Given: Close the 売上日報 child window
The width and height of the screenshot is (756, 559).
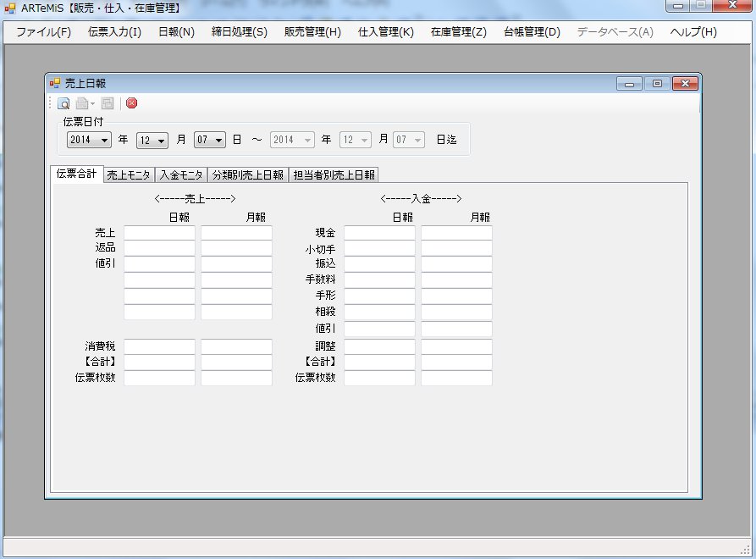Looking at the screenshot, I should click(685, 84).
